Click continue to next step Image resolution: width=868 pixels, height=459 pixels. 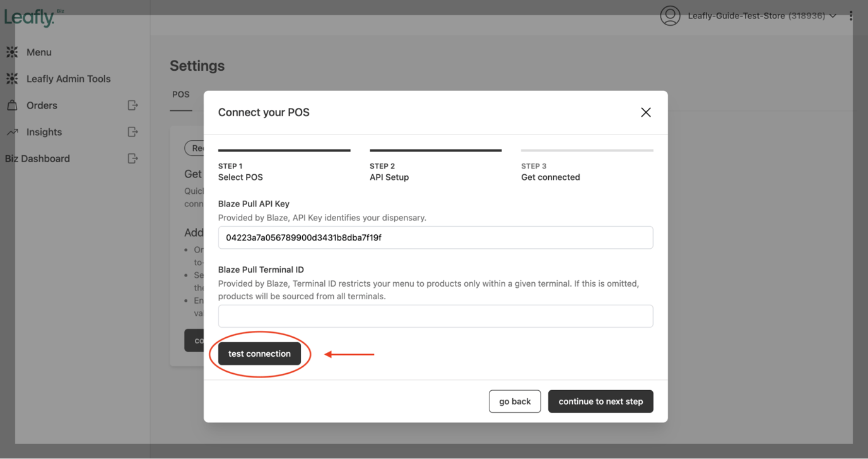601,402
